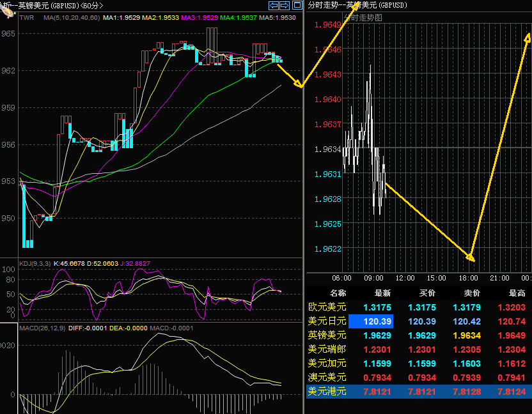Click the right arrow navigation icon
The height and width of the screenshot is (414, 532).
[x=285, y=5]
